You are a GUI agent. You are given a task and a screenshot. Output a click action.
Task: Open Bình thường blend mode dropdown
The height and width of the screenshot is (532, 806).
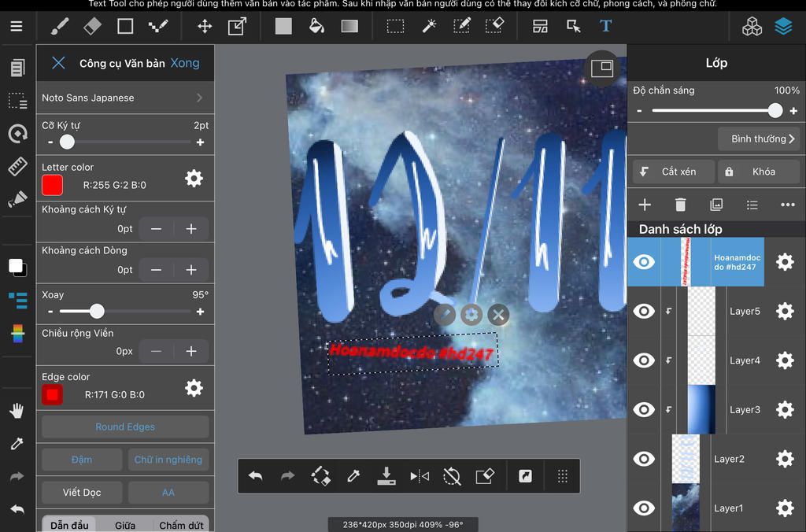coord(759,139)
